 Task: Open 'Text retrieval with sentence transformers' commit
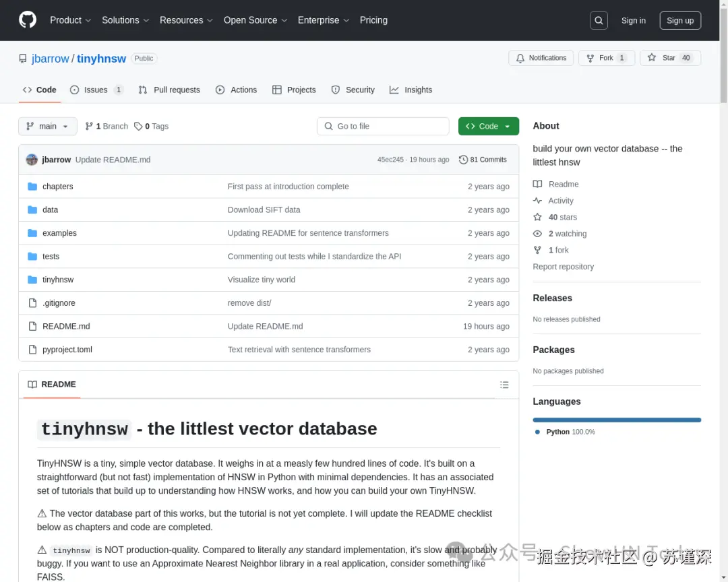point(299,350)
